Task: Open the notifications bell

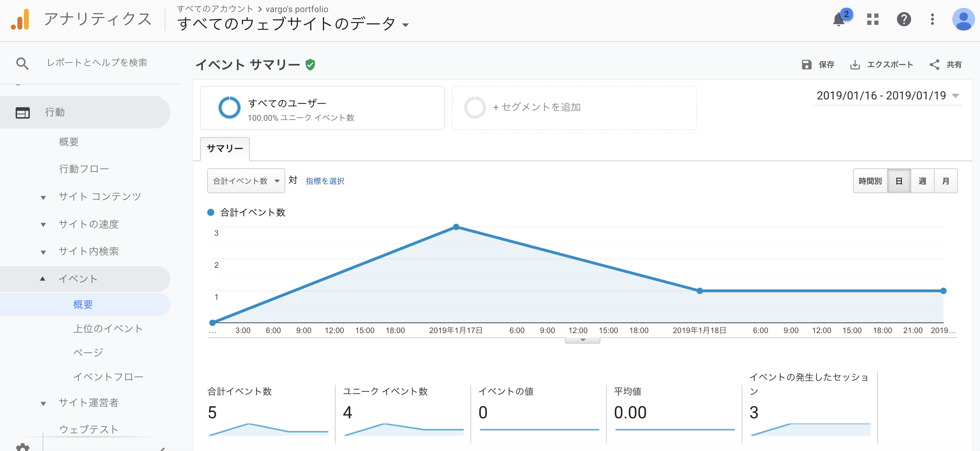Action: tap(839, 19)
